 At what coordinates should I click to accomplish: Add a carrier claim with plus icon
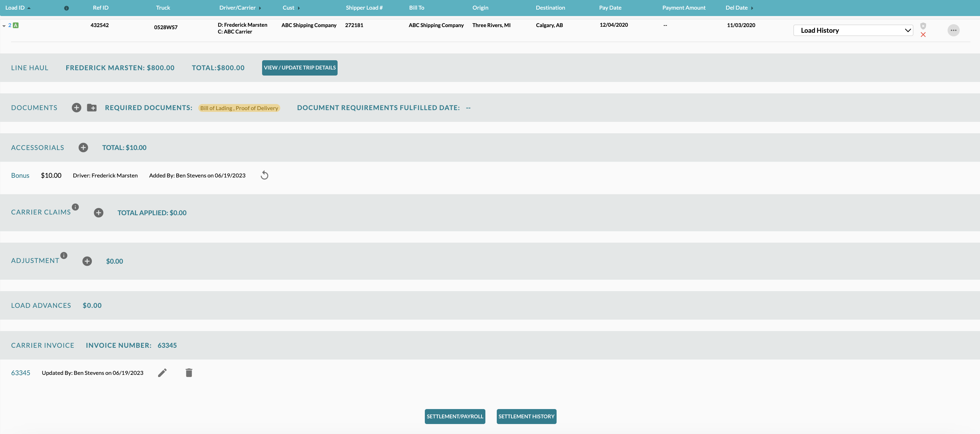click(x=99, y=213)
